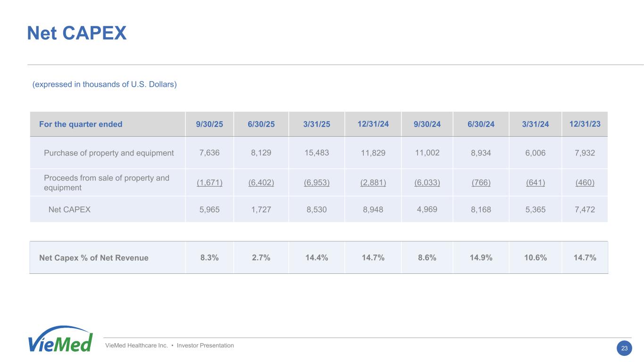Select the 1,727 Net CAPEX value

[261, 209]
